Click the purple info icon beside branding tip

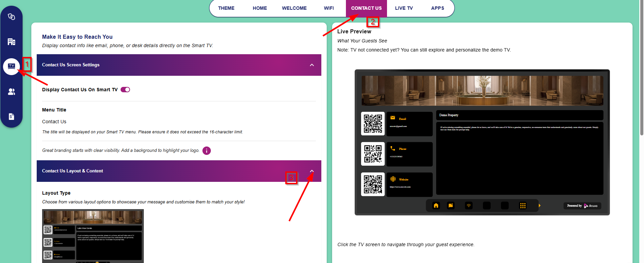(x=206, y=151)
